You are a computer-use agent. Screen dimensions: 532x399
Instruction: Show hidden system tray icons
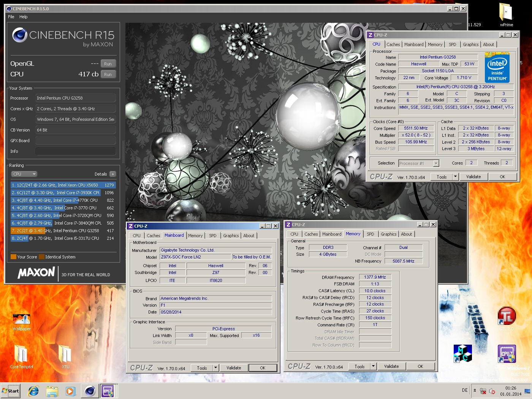click(x=474, y=390)
